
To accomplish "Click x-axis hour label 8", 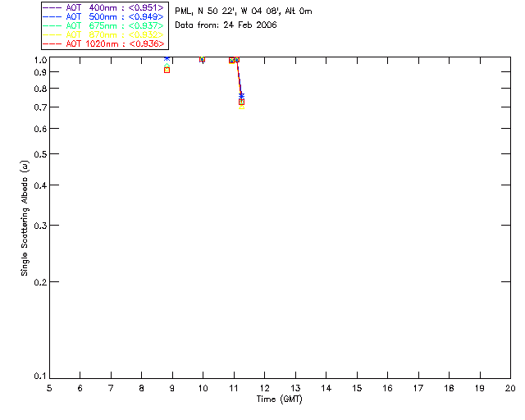I will [142, 388].
